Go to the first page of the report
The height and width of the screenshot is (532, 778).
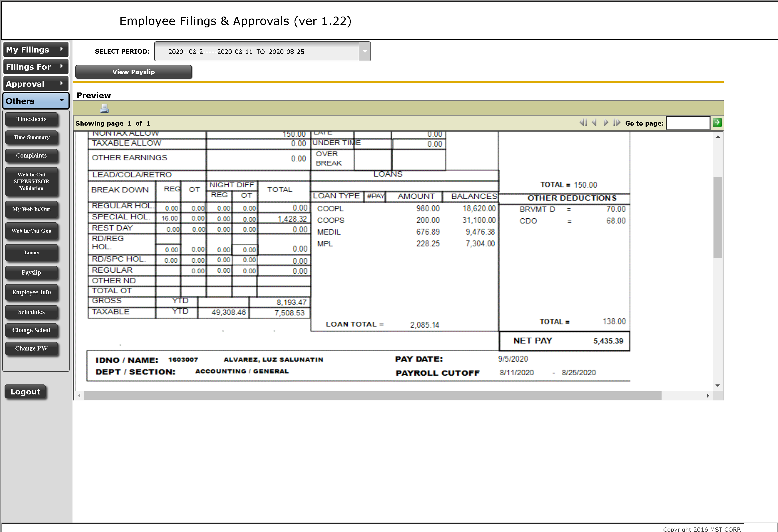(583, 123)
